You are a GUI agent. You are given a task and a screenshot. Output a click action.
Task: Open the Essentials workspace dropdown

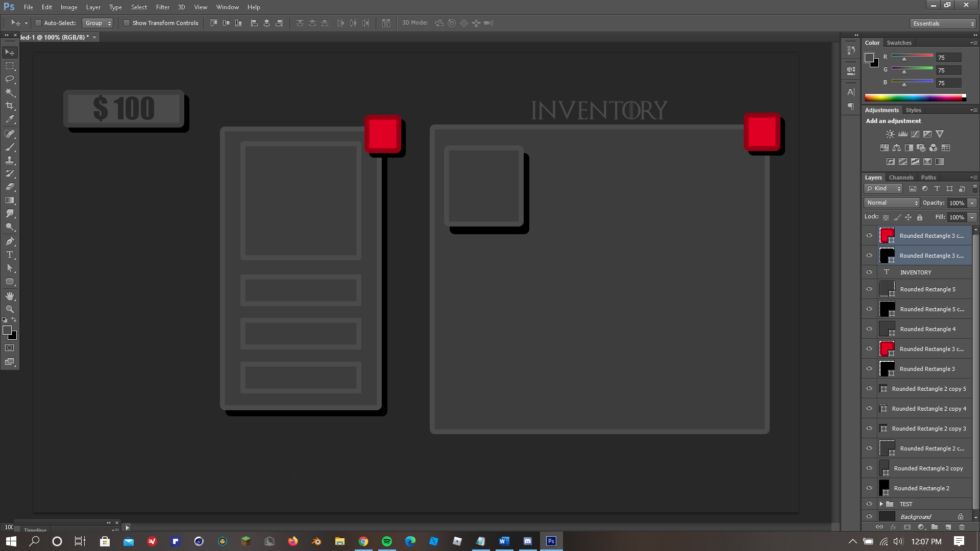click(x=943, y=23)
